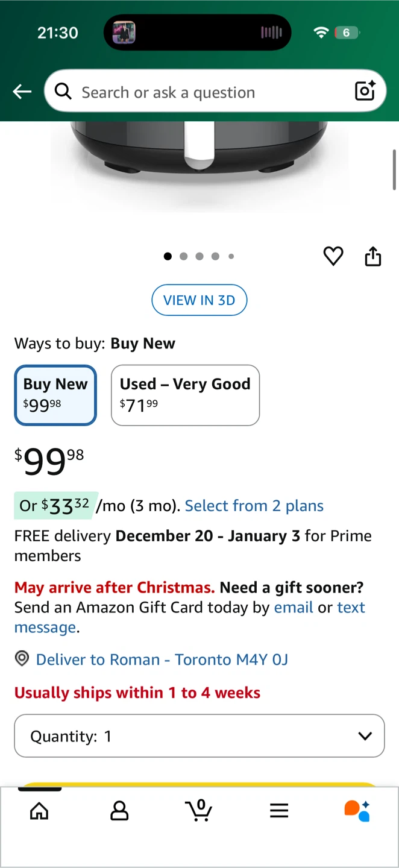
Task: Open the shopping cart icon
Action: point(199,811)
